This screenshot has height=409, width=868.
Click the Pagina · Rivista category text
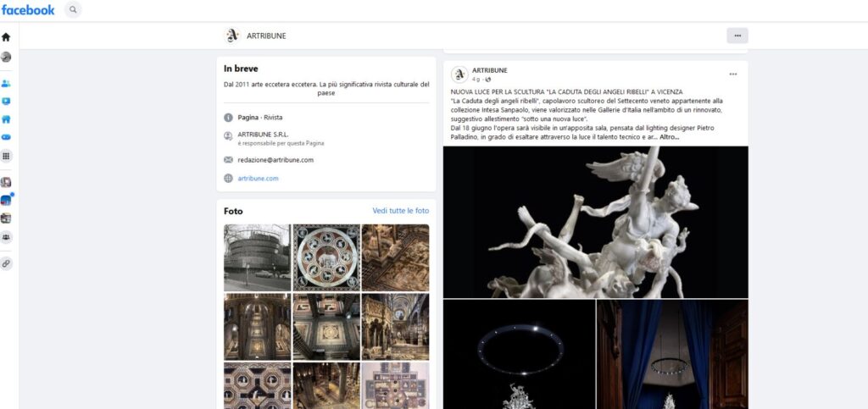coord(260,118)
